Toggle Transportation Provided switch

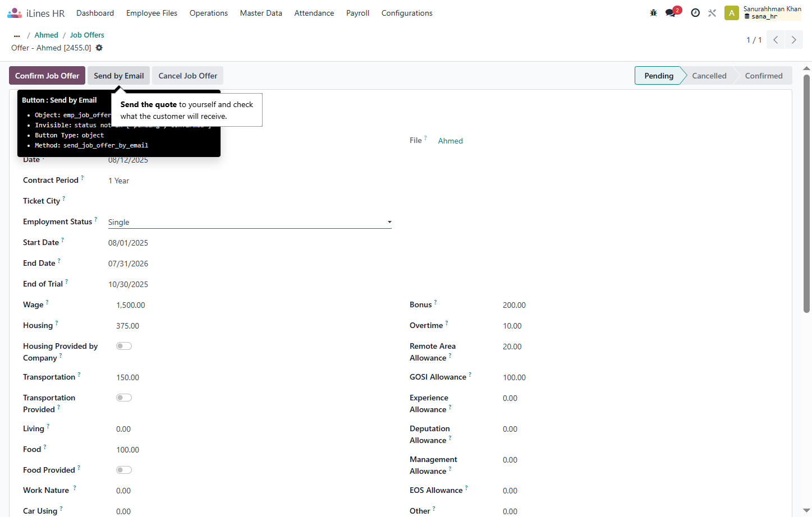tap(124, 398)
